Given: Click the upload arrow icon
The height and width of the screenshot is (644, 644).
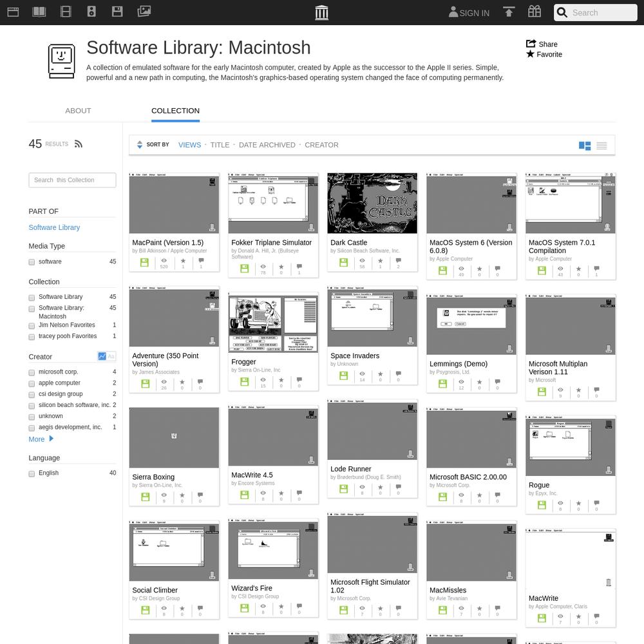Looking at the screenshot, I should point(509,12).
